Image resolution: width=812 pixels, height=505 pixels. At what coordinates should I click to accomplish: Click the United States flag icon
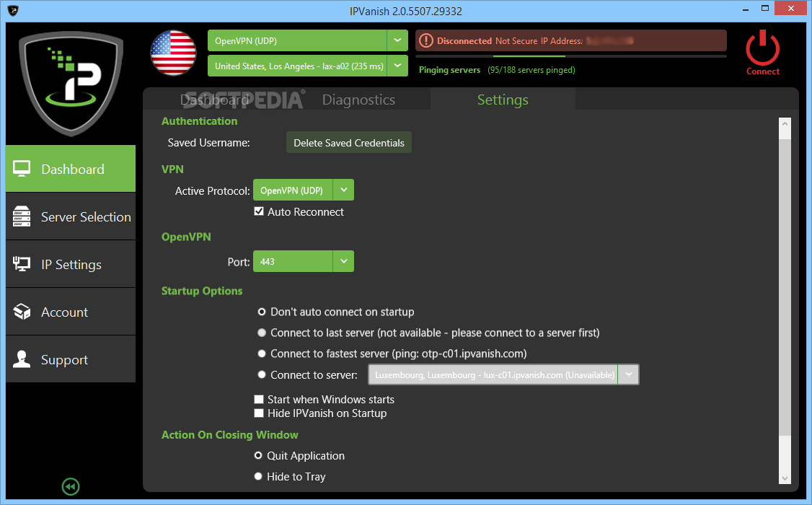174,53
